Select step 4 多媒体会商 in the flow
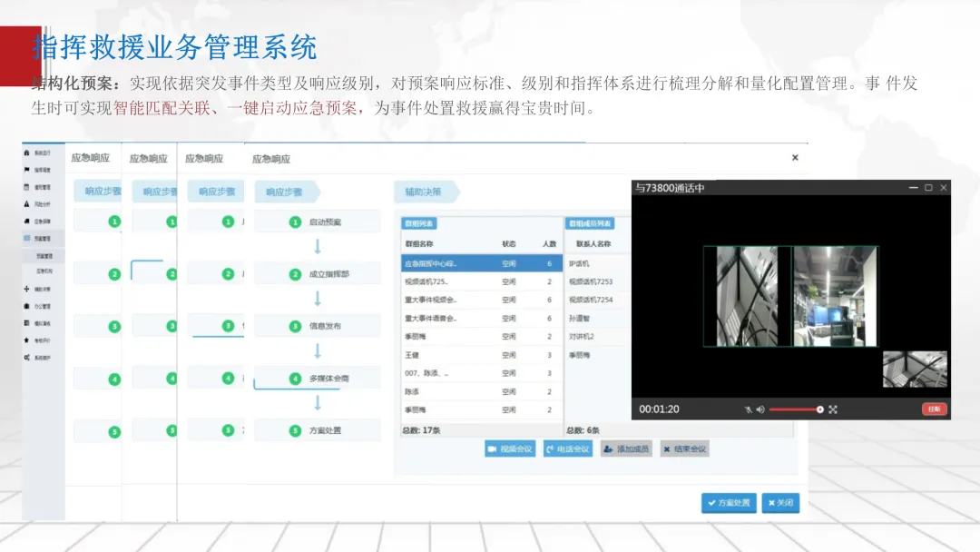Screen dimensions: 980x552 [x=318, y=379]
